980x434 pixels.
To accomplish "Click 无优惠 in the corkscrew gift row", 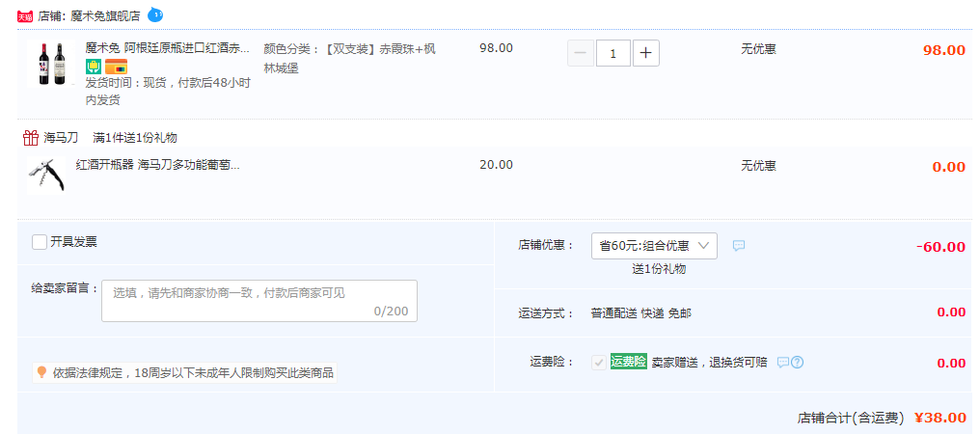I will 759,166.
